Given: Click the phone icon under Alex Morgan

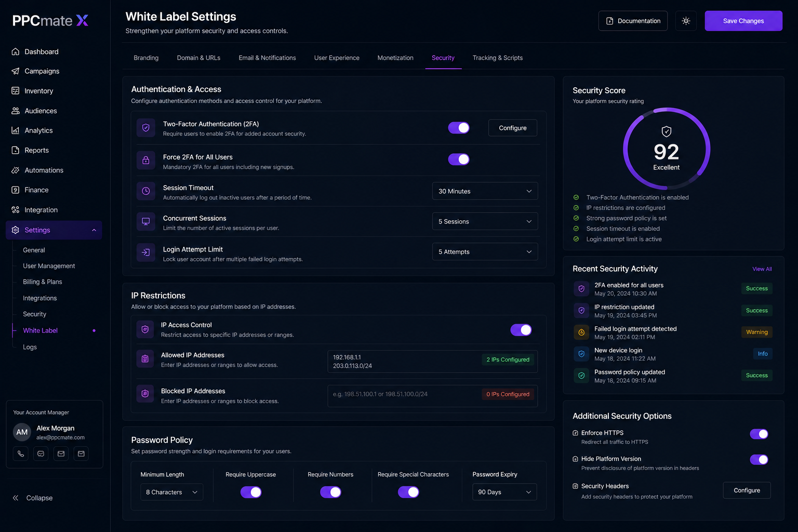Looking at the screenshot, I should 21,454.
